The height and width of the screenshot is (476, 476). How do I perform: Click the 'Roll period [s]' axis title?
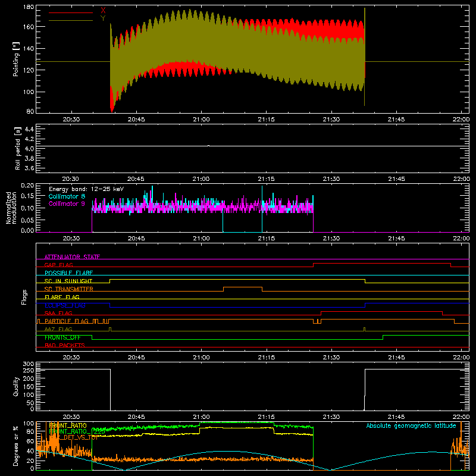(x=17, y=149)
